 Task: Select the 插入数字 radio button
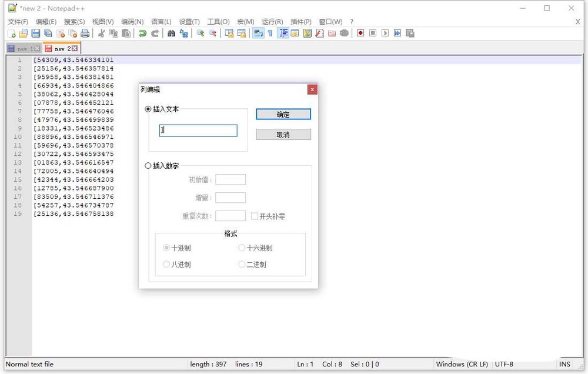click(x=148, y=165)
